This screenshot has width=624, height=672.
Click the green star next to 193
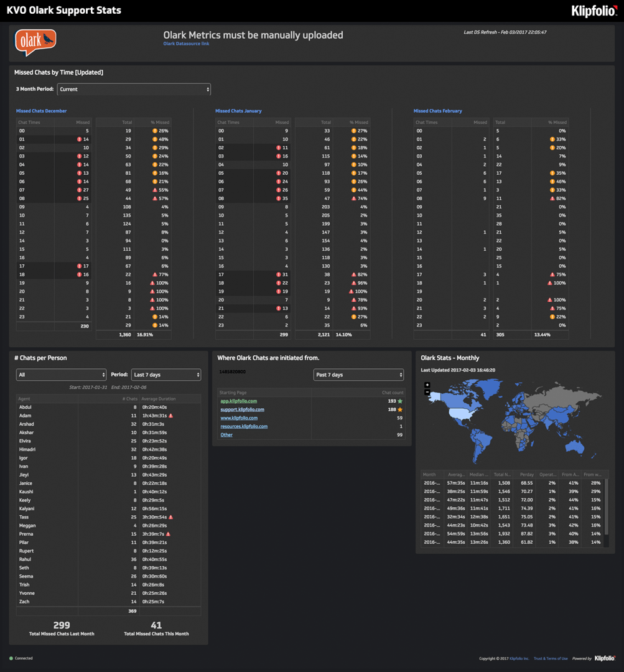click(400, 401)
